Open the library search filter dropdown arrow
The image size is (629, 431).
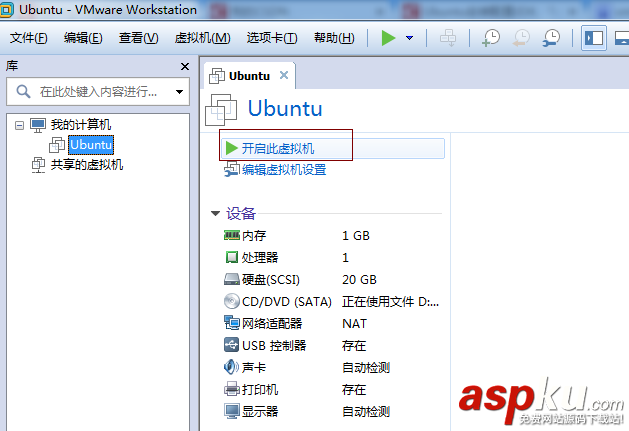pos(180,92)
